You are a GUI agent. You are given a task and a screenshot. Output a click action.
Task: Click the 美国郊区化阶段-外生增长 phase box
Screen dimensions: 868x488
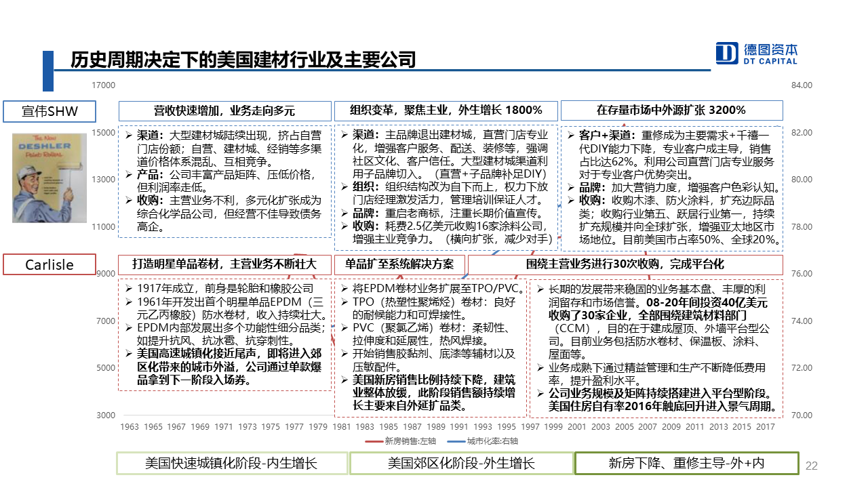[x=461, y=463]
